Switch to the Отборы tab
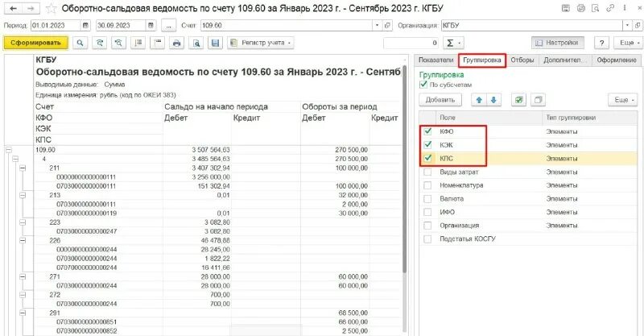This screenshot has height=336, width=644. (522, 60)
